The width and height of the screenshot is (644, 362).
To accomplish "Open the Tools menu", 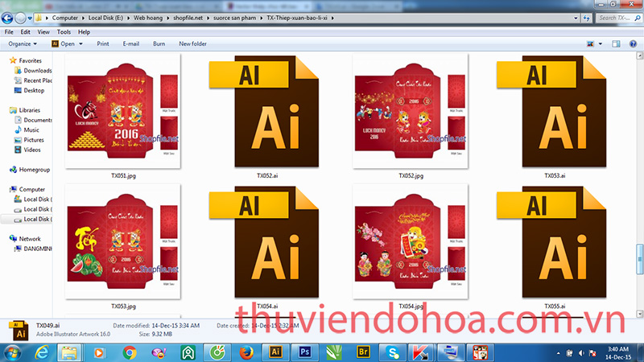I will 64,32.
